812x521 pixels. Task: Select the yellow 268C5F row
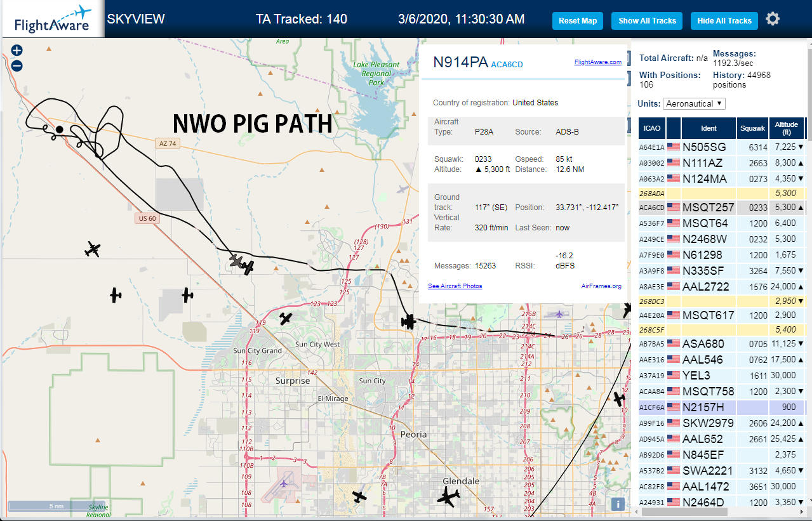(722, 329)
